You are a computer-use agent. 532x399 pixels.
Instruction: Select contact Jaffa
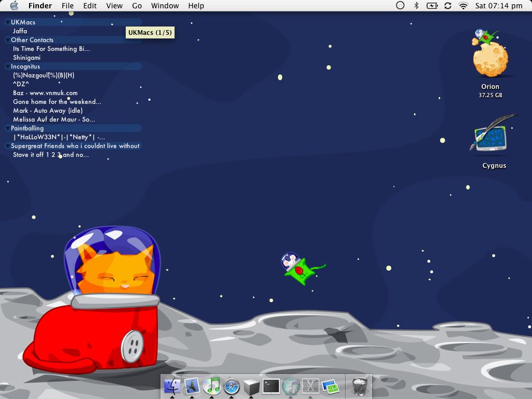coord(20,31)
